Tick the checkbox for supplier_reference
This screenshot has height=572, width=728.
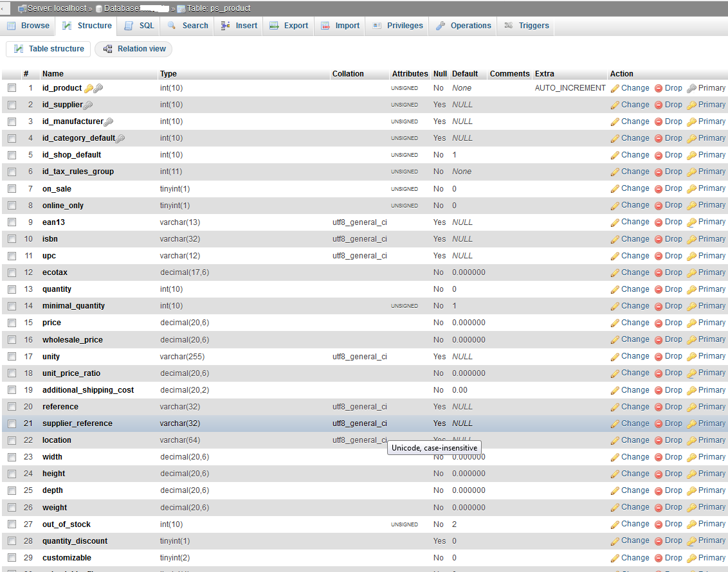point(12,424)
